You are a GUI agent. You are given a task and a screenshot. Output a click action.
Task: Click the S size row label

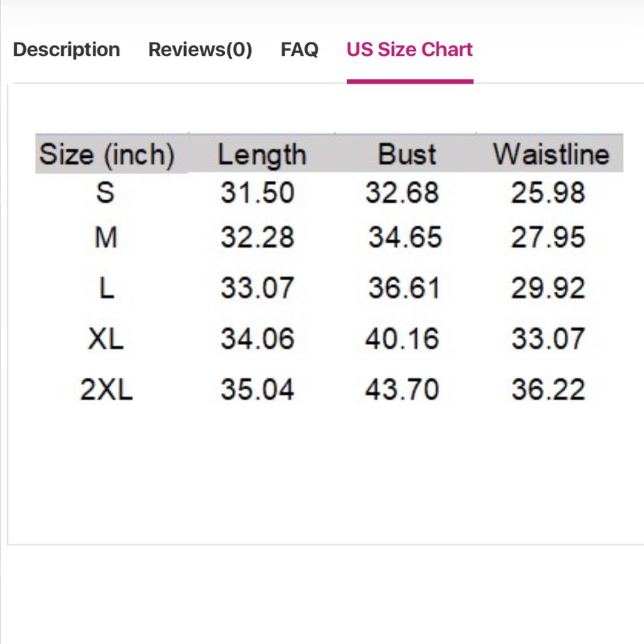tap(105, 193)
